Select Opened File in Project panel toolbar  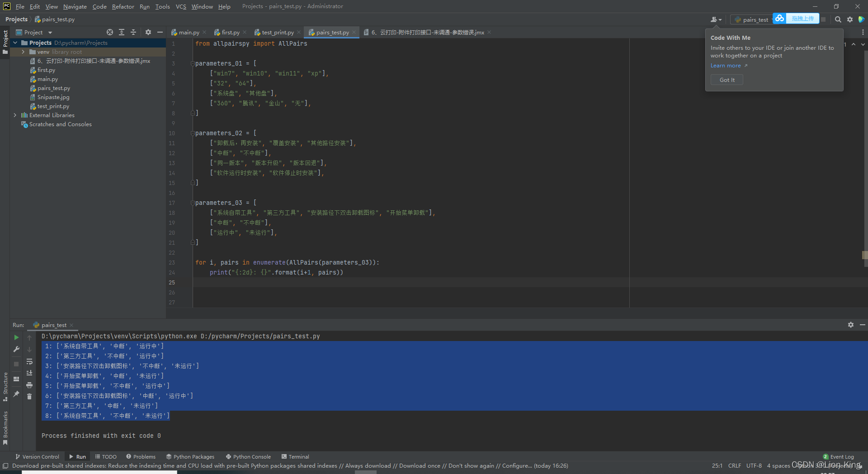tap(110, 32)
